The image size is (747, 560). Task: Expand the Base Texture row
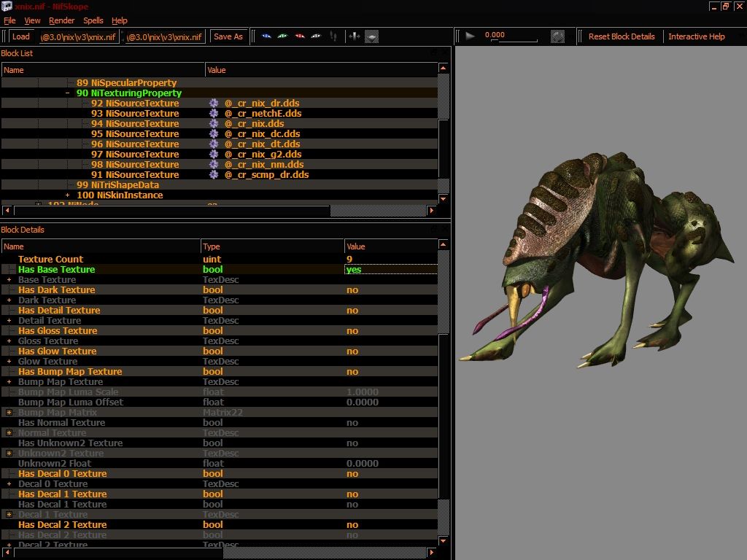[x=9, y=280]
